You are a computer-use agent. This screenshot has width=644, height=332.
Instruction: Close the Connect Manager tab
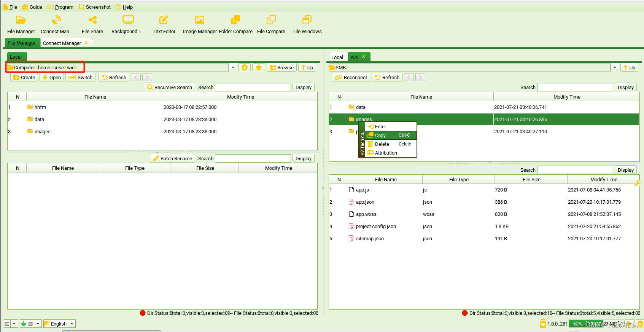point(86,43)
